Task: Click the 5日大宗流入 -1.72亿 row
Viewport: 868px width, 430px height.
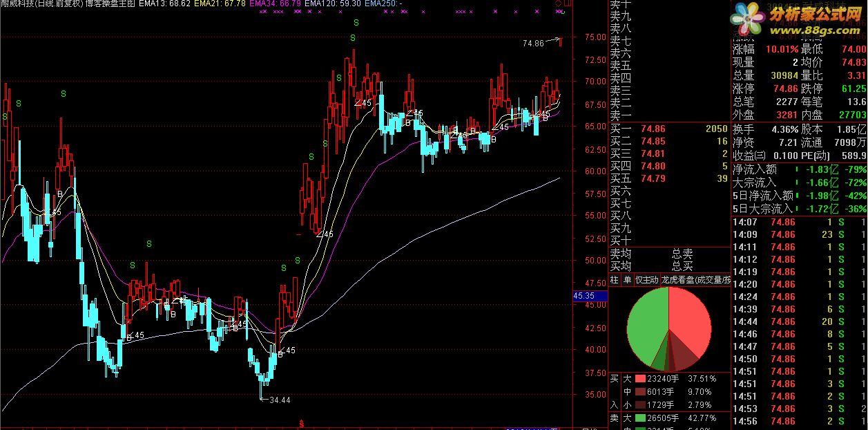Action: pos(800,209)
